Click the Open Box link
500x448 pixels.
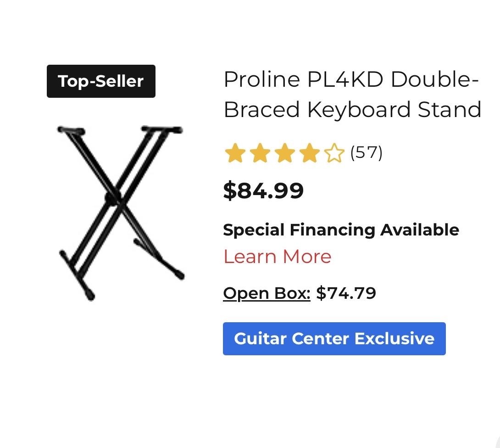click(x=267, y=293)
